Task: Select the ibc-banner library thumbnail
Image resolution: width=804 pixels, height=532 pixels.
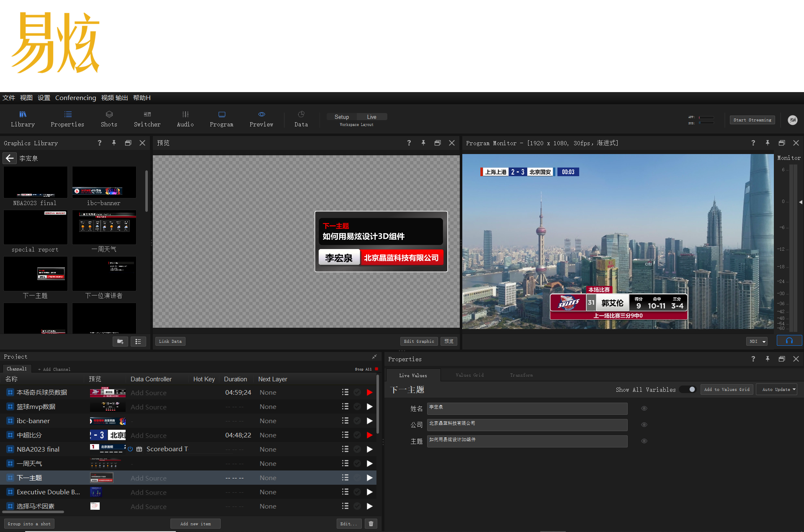Action: pos(104,182)
